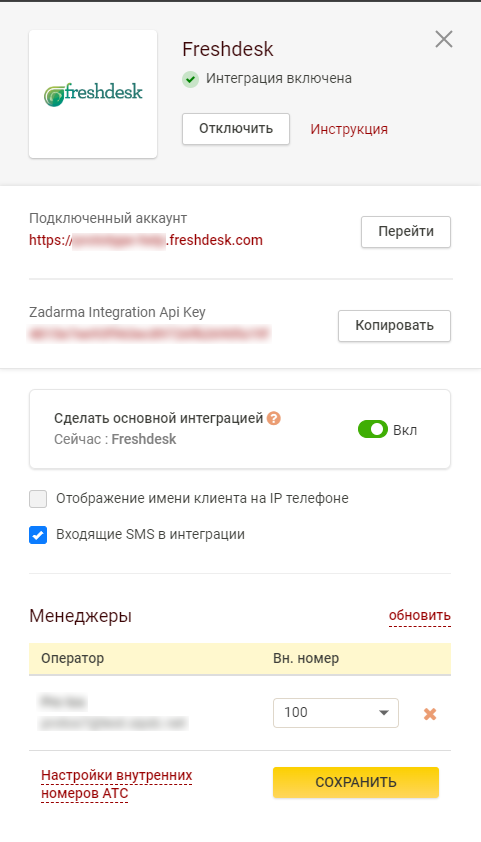
Task: Close the Freshdesk integration panel
Action: 444,39
